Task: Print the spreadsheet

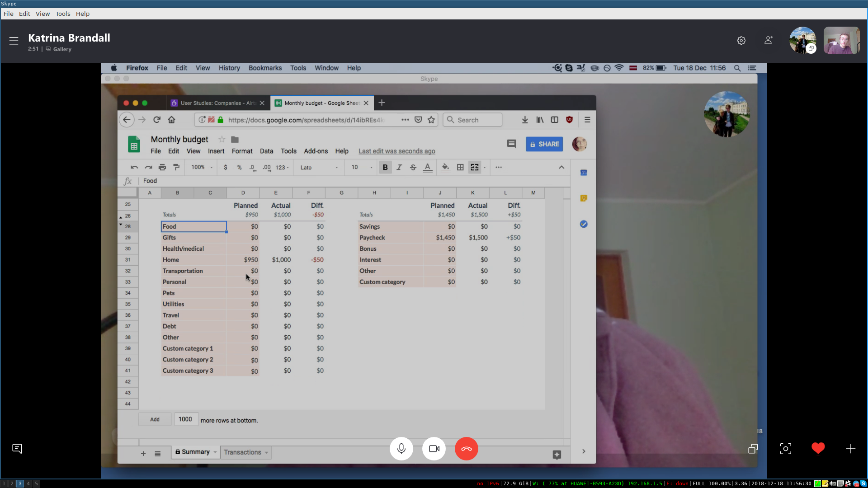Action: click(162, 167)
